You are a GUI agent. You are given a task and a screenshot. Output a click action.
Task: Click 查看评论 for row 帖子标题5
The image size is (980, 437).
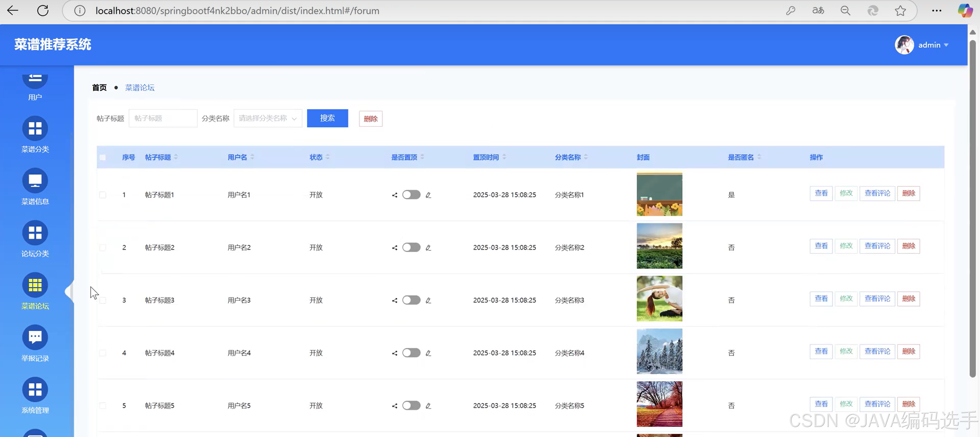[877, 404]
